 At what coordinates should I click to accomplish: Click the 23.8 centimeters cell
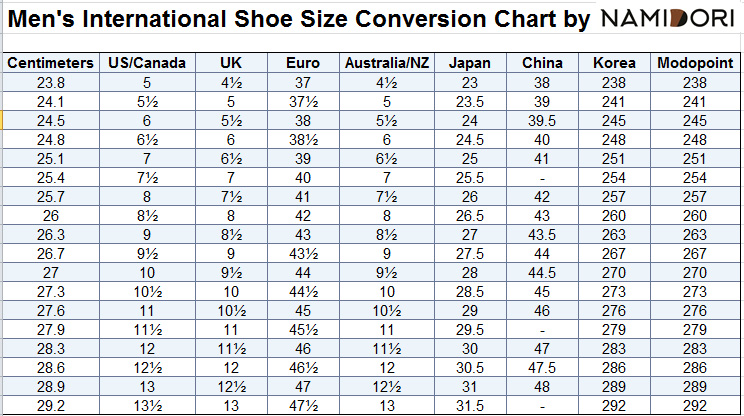51,82
